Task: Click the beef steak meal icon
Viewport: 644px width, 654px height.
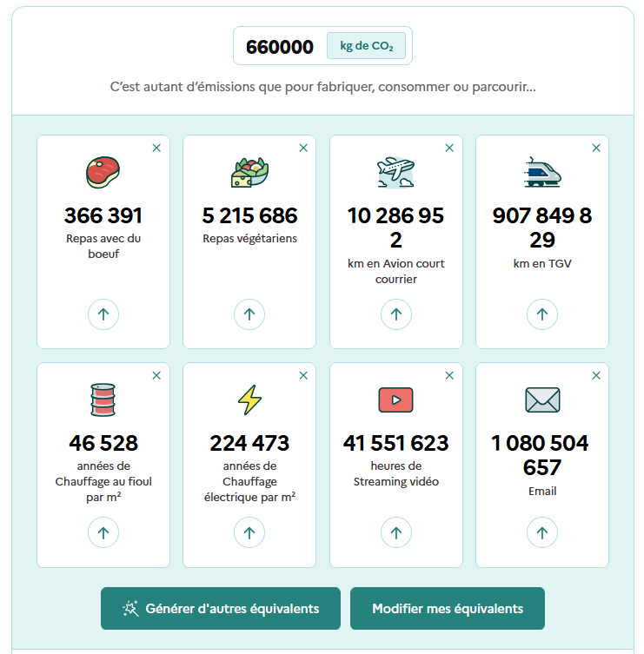Action: 103,172
